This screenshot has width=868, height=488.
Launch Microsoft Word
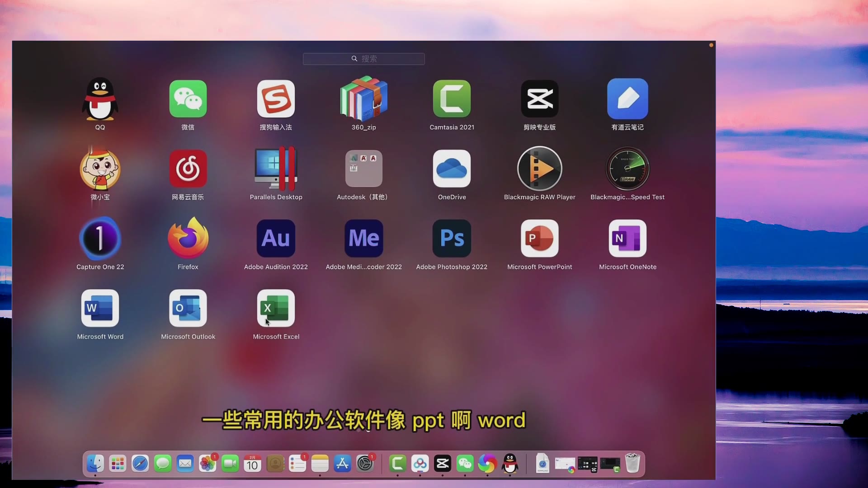[100, 308]
